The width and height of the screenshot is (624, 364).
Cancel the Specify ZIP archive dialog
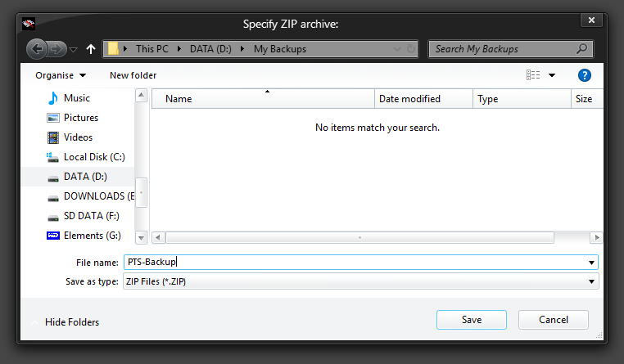tap(553, 320)
